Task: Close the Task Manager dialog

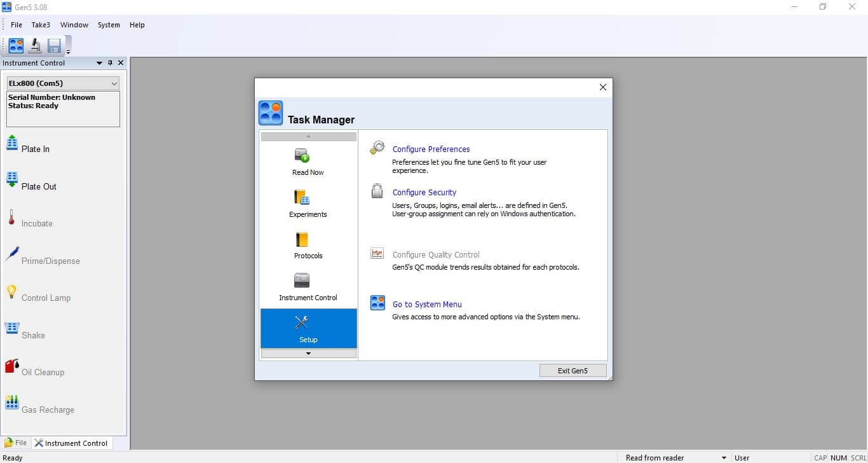Action: point(603,87)
